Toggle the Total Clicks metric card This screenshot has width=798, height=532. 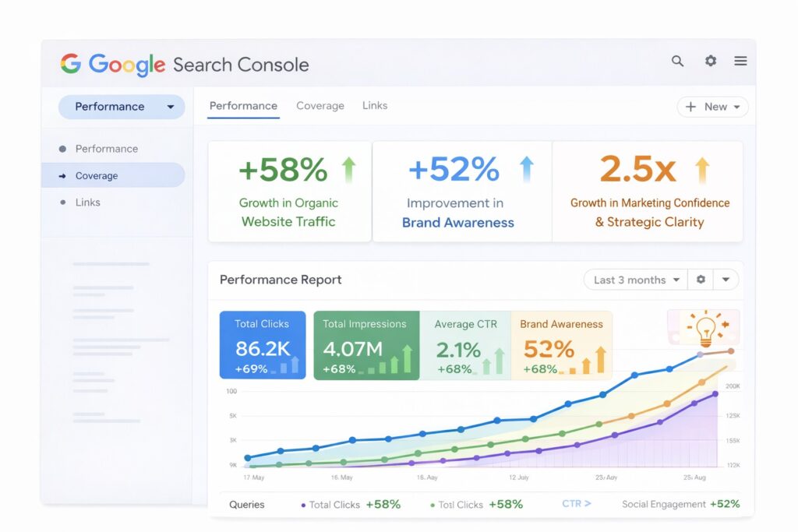coord(263,345)
